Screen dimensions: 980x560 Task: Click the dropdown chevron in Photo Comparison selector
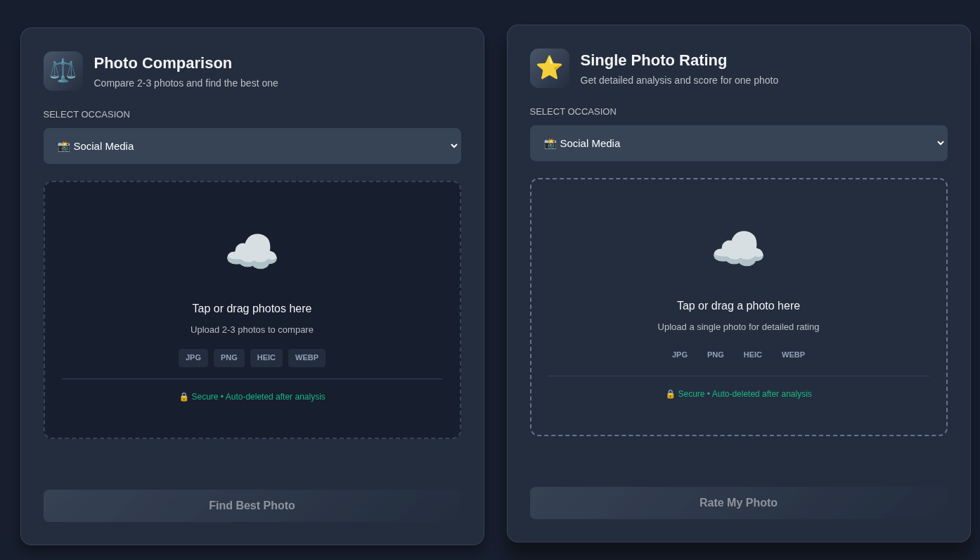coord(453,146)
